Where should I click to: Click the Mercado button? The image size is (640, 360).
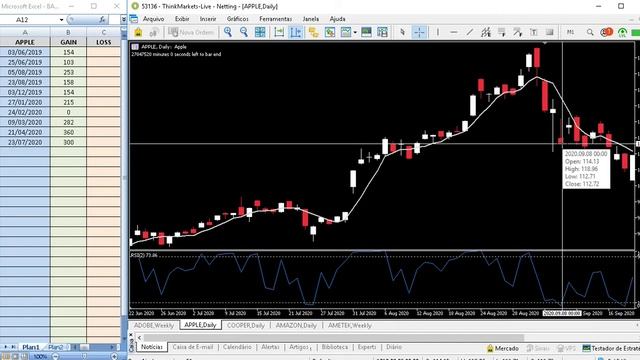(x=502, y=348)
